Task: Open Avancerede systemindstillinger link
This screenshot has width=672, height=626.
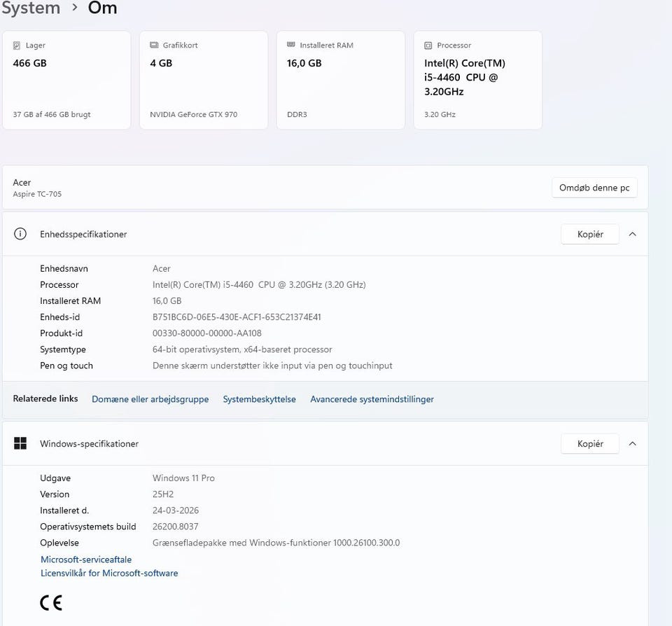Action: click(372, 399)
